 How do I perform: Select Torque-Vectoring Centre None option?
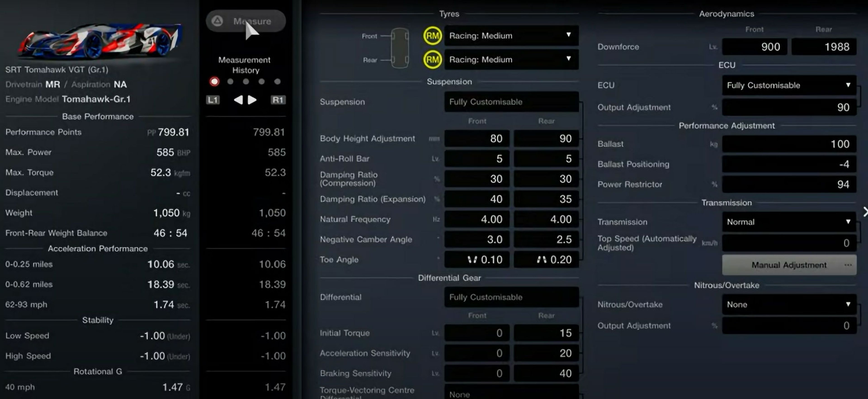click(x=510, y=394)
